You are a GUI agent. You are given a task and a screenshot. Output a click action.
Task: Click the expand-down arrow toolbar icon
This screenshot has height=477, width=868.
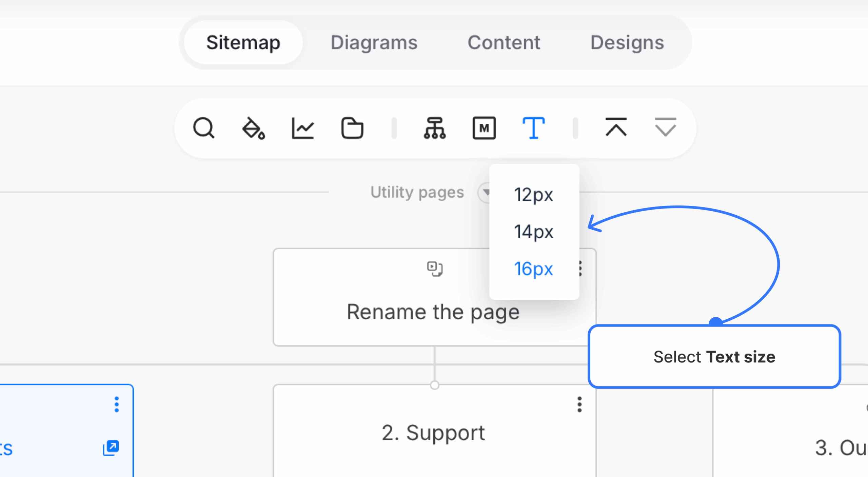click(x=665, y=127)
